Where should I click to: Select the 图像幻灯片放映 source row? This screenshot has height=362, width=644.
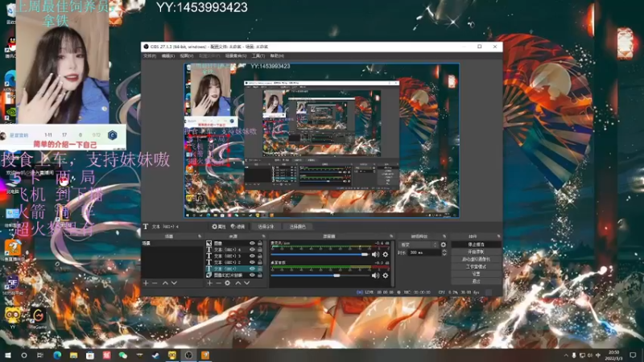[234, 275]
